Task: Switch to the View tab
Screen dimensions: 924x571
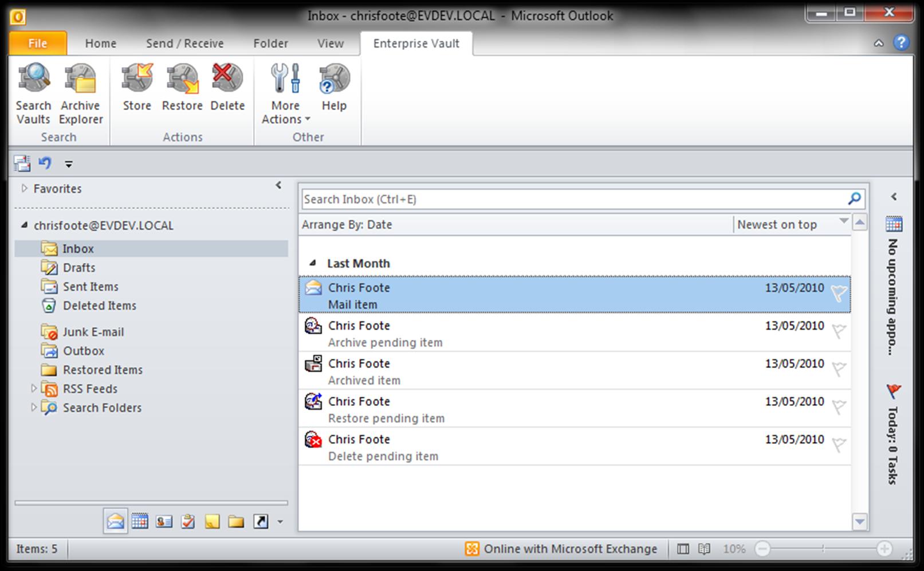Action: click(331, 44)
